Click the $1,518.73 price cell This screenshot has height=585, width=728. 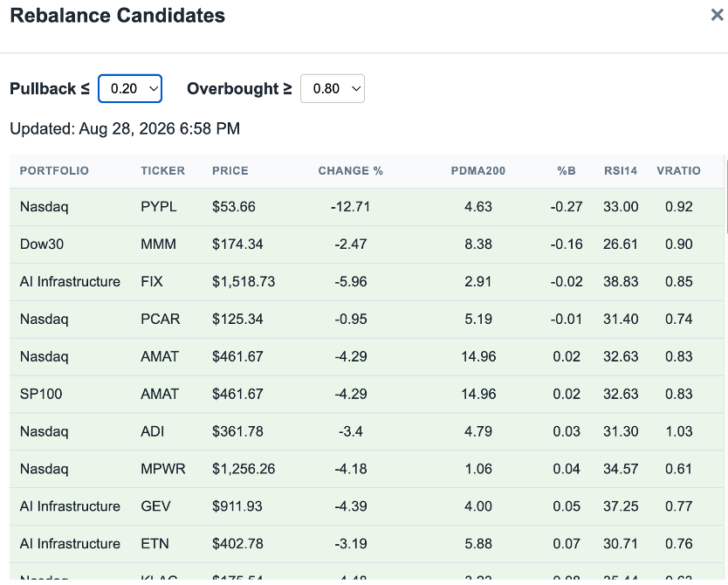244,281
